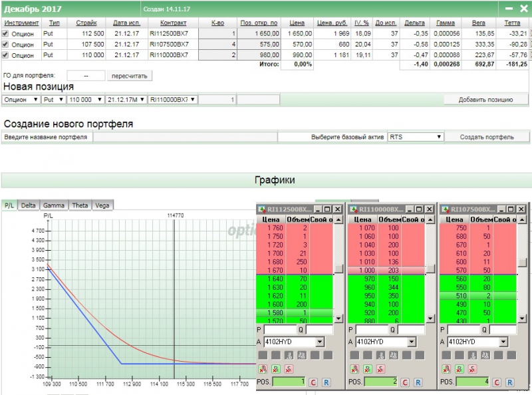Toggle checkbox for the 107 500 Put row
The height and width of the screenshot is (395, 532).
coord(6,45)
